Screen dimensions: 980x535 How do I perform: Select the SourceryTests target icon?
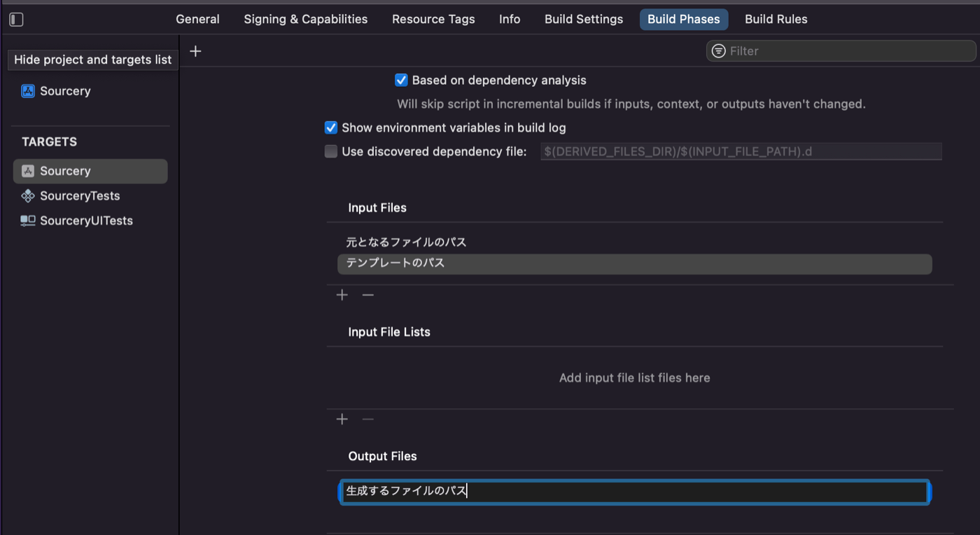click(x=28, y=196)
